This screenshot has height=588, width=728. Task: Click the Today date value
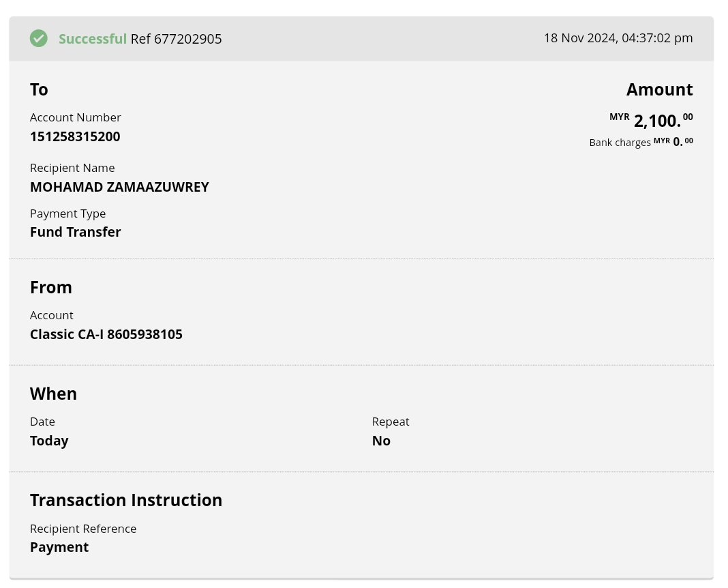coord(49,441)
